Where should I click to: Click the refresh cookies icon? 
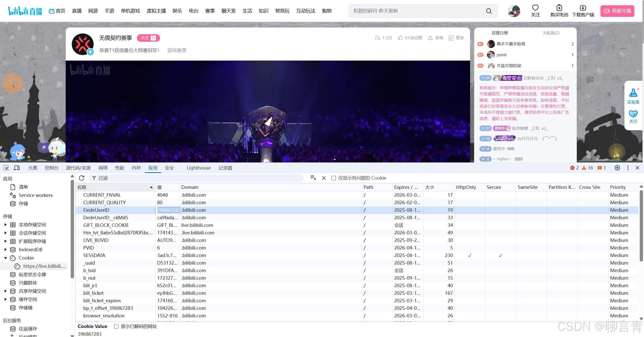pos(82,178)
